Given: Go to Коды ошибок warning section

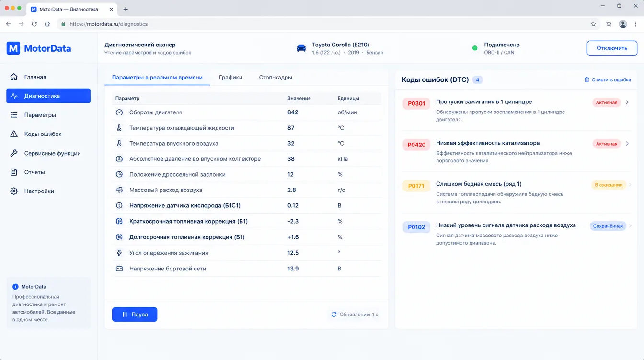Looking at the screenshot, I should coord(48,134).
